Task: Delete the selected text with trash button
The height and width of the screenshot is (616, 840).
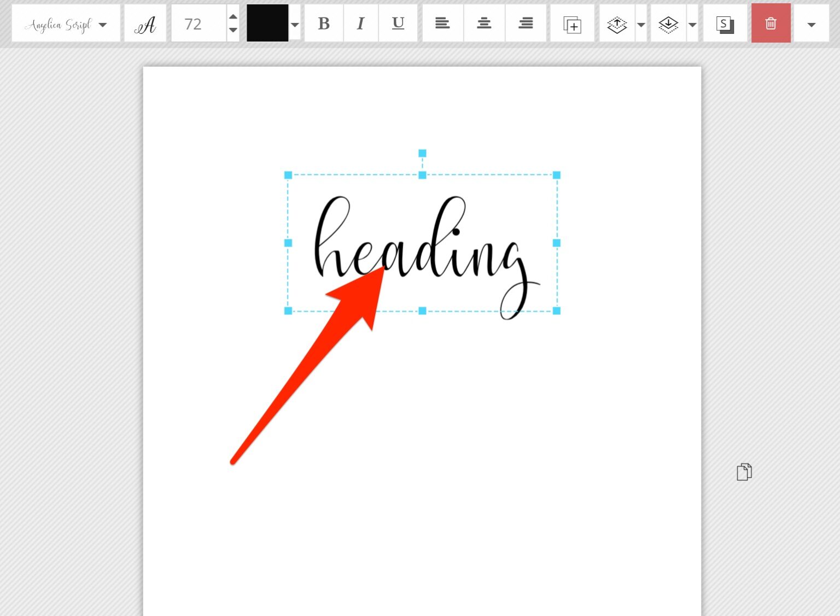Action: click(771, 24)
